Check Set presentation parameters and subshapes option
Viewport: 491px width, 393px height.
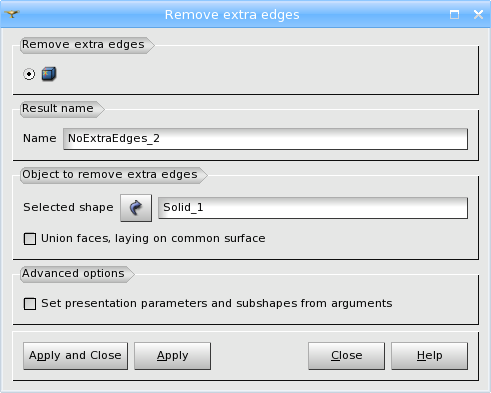[x=30, y=304]
